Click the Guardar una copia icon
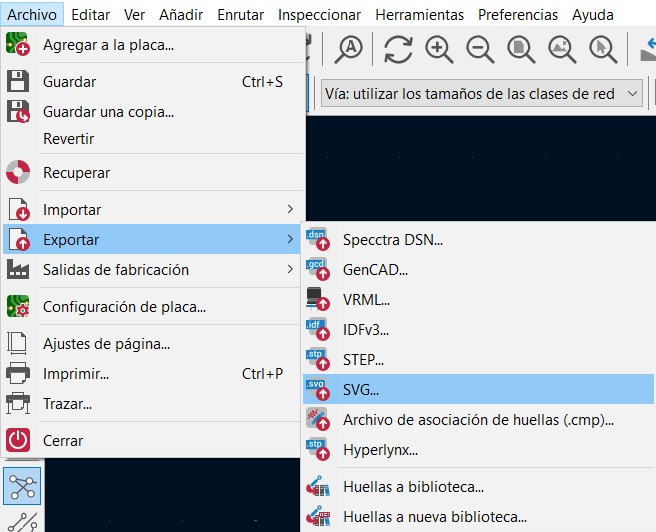This screenshot has width=656, height=532. 18,111
